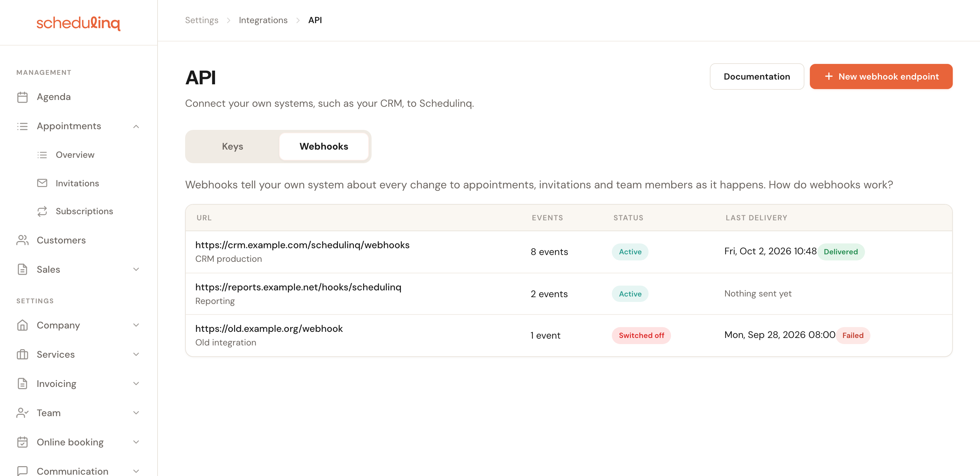Click the Company home icon
The width and height of the screenshot is (980, 476).
pos(22,325)
